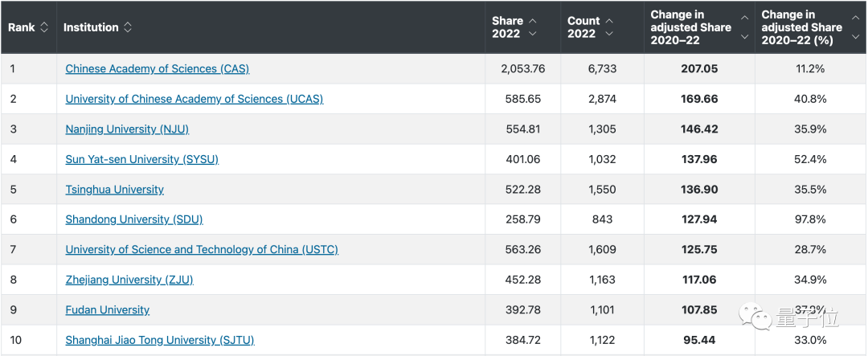Click share value 452.28
Screen dimensions: 868x356
(x=523, y=280)
